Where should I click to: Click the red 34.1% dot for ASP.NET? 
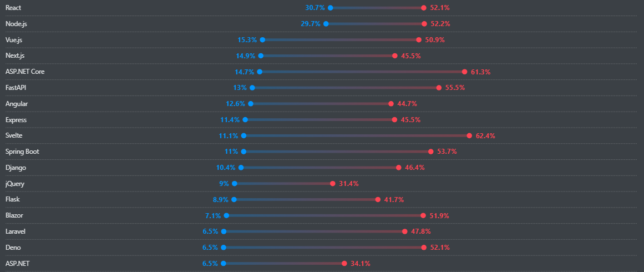click(344, 264)
